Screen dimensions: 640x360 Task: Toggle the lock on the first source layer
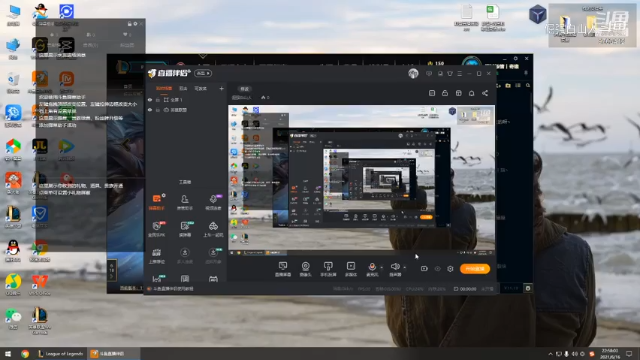pos(158,100)
